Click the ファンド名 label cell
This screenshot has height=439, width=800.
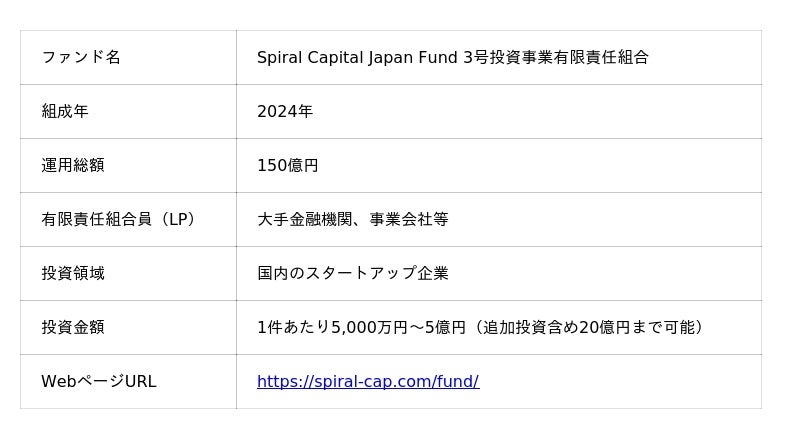pyautogui.click(x=81, y=57)
